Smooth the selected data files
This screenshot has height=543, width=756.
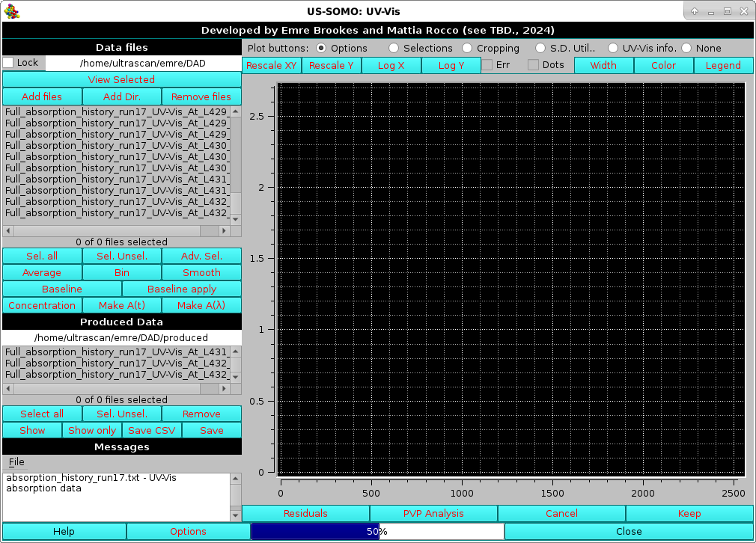[x=201, y=272]
